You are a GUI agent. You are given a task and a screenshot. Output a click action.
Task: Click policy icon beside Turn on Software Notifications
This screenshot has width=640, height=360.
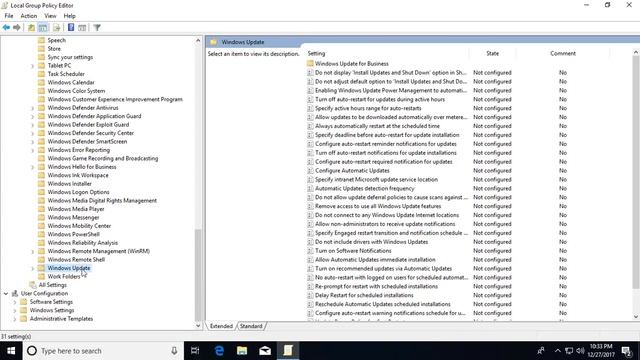coord(310,251)
